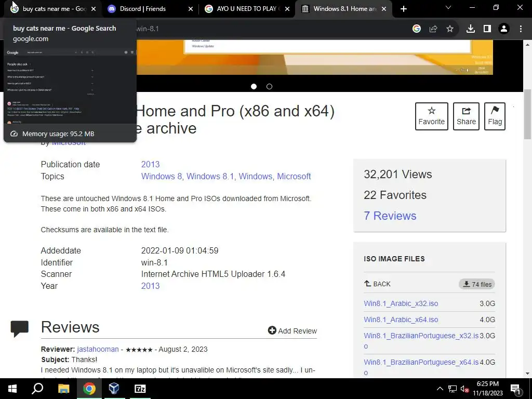This screenshot has width=532, height=399.
Task: Click the 22 Favorites text
Action: [395, 195]
